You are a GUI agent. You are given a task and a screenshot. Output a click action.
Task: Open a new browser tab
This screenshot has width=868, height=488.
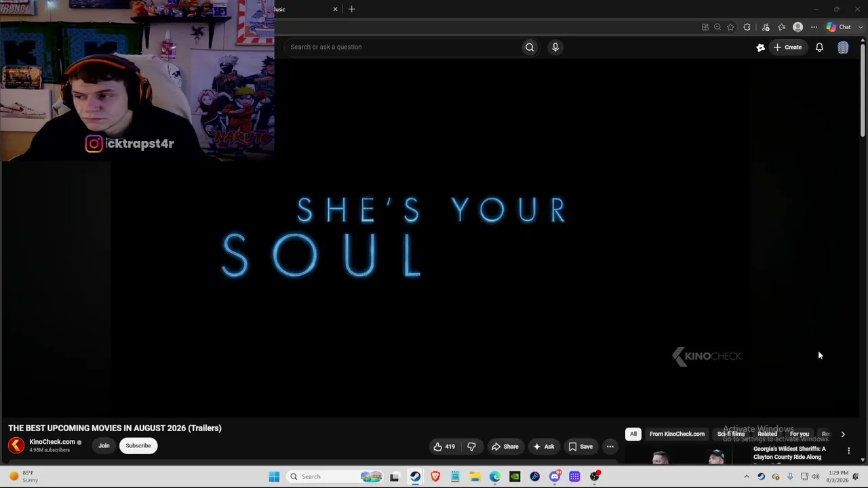pyautogui.click(x=351, y=9)
